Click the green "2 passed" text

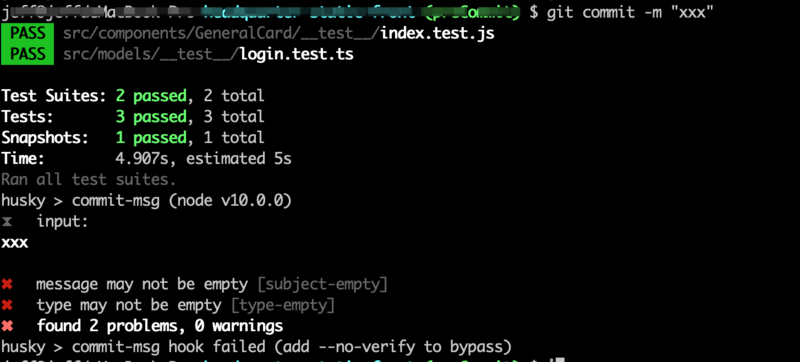pyautogui.click(x=151, y=96)
